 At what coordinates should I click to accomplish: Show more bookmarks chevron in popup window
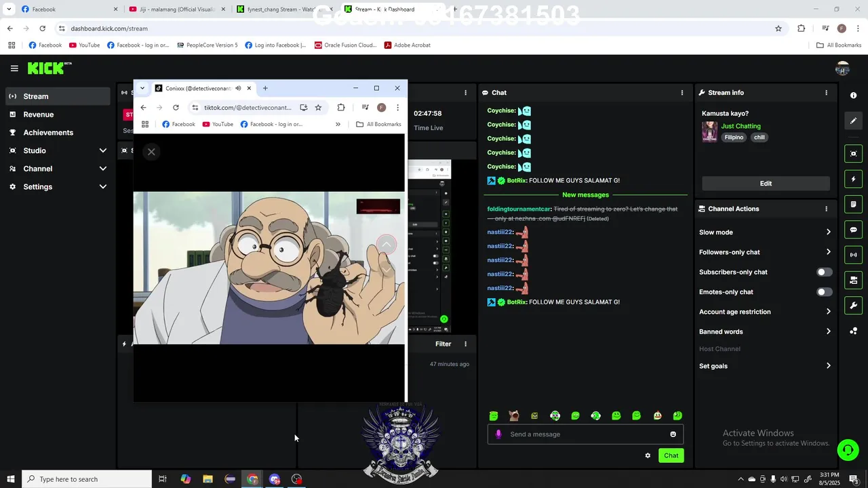338,124
